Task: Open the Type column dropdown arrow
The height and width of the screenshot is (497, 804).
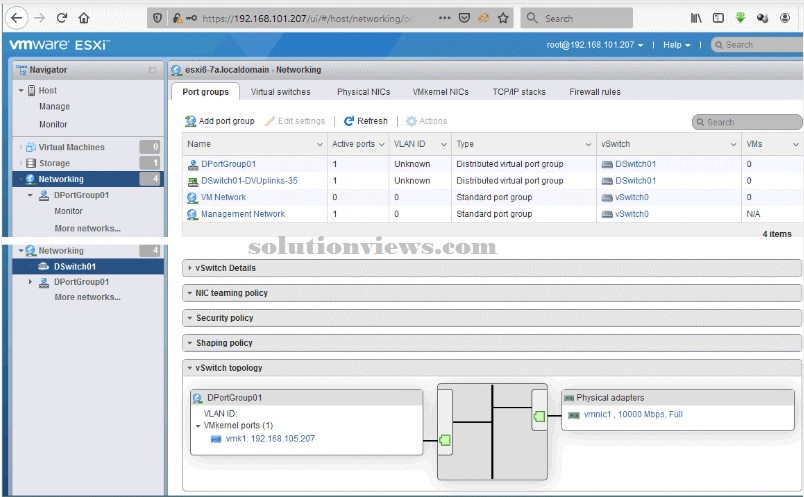Action: [x=589, y=145]
